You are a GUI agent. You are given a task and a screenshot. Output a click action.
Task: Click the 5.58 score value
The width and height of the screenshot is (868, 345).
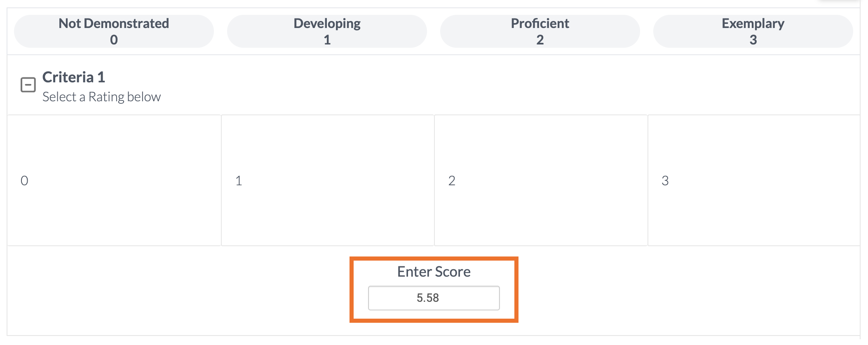pyautogui.click(x=427, y=298)
